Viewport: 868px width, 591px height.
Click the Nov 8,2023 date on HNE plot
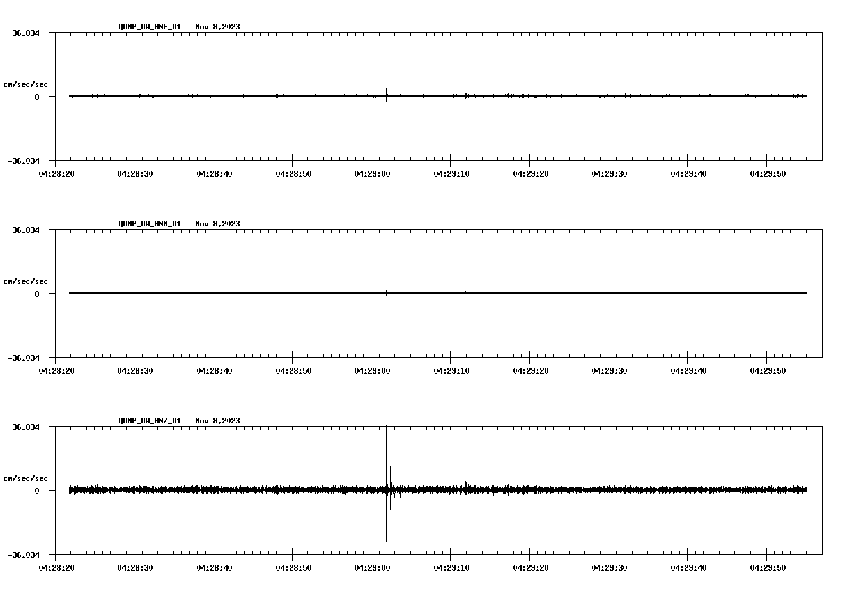click(217, 27)
